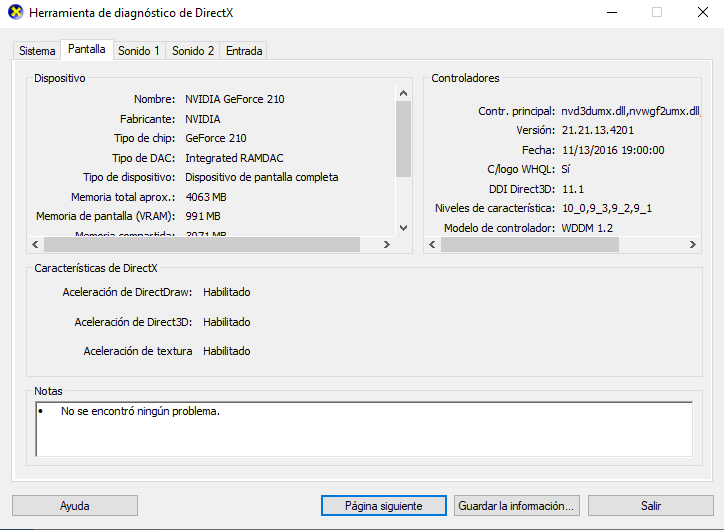724x530 pixels.
Task: Click Dispositivo vertical scrollbar thumb
Action: click(x=404, y=139)
